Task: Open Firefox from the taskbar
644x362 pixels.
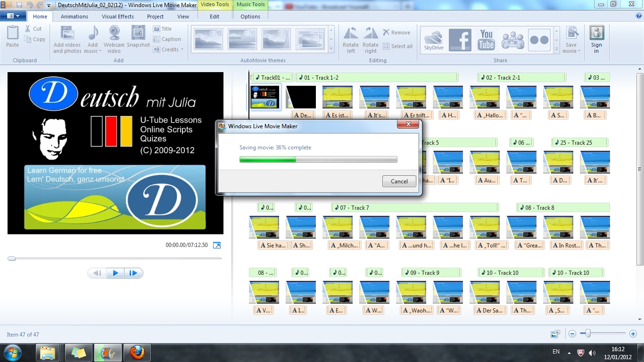Action: (137, 352)
